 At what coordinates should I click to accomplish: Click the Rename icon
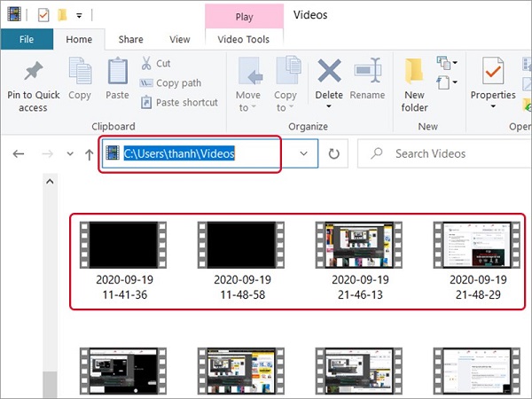click(x=367, y=73)
